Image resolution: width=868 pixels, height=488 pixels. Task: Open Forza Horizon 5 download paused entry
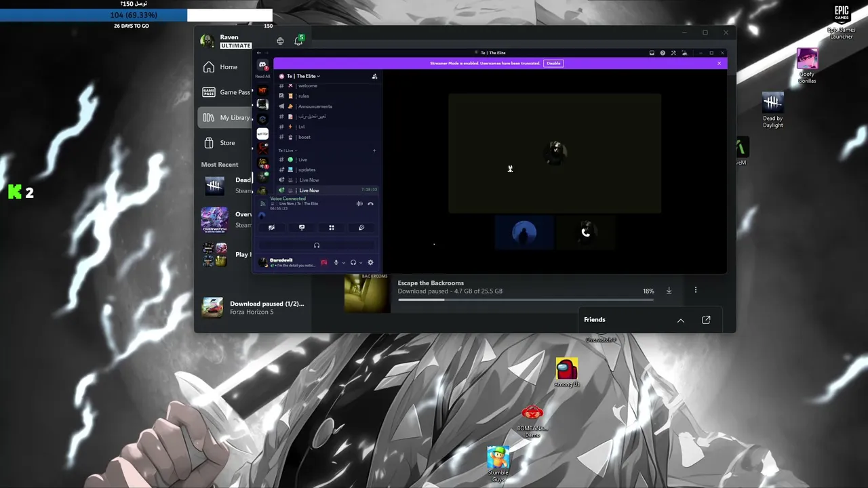pos(254,308)
